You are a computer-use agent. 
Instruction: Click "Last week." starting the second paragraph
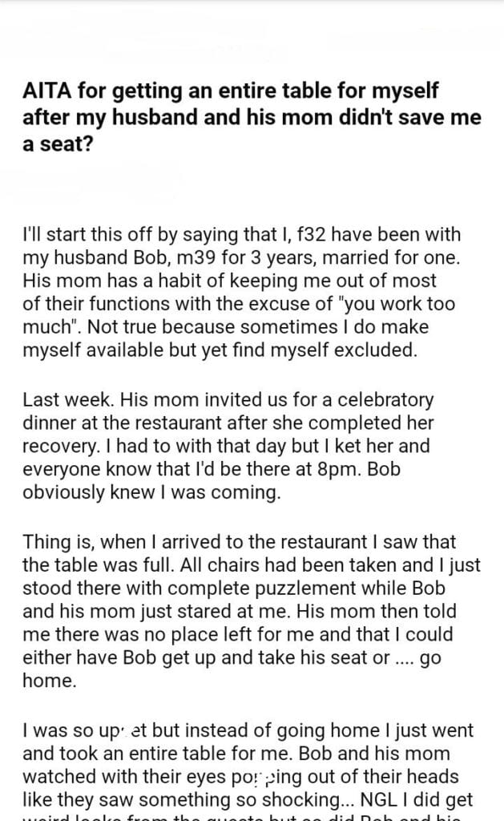pos(59,399)
